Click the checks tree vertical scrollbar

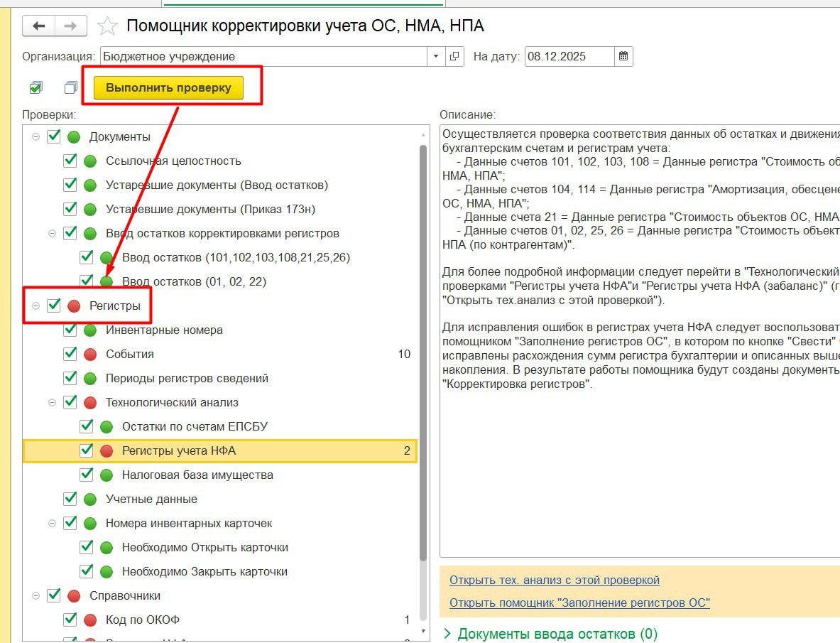tap(423, 354)
